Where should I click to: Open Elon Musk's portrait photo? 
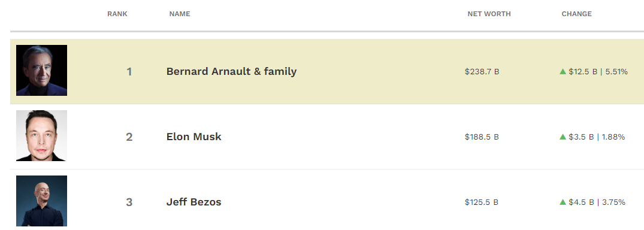(x=41, y=135)
